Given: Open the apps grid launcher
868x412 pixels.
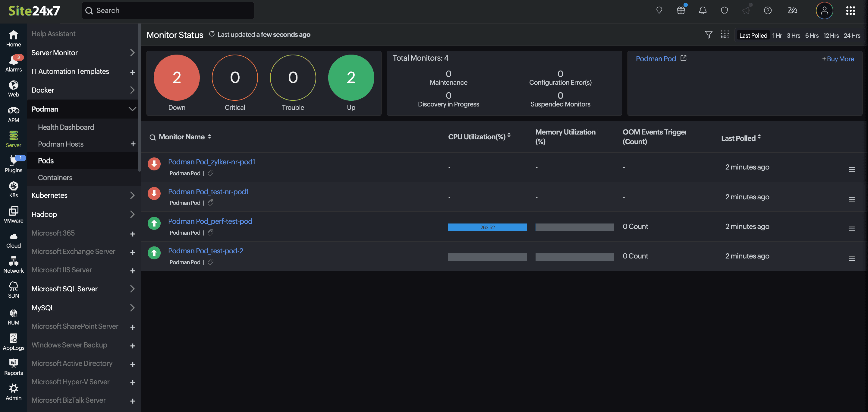Looking at the screenshot, I should [851, 11].
